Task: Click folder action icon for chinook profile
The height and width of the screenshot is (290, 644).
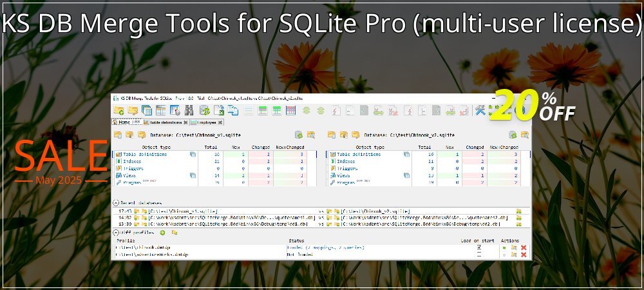Action: pyautogui.click(x=514, y=247)
